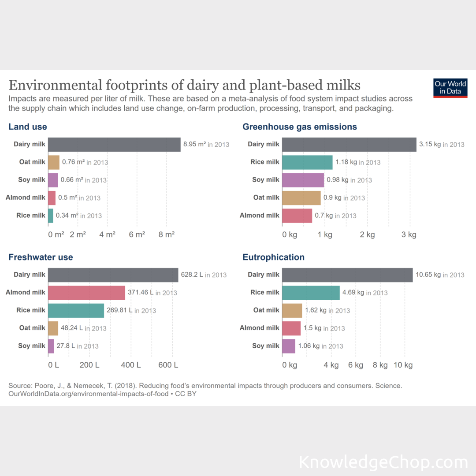Select the Freshwater use chart heading
Screen dimensions: 476x476
point(41,257)
